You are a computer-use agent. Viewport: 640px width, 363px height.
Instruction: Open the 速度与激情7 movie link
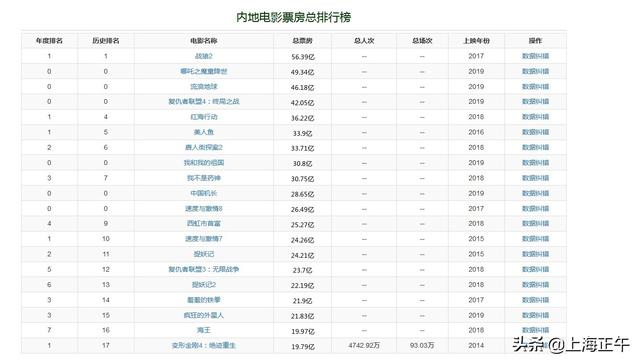coord(204,239)
